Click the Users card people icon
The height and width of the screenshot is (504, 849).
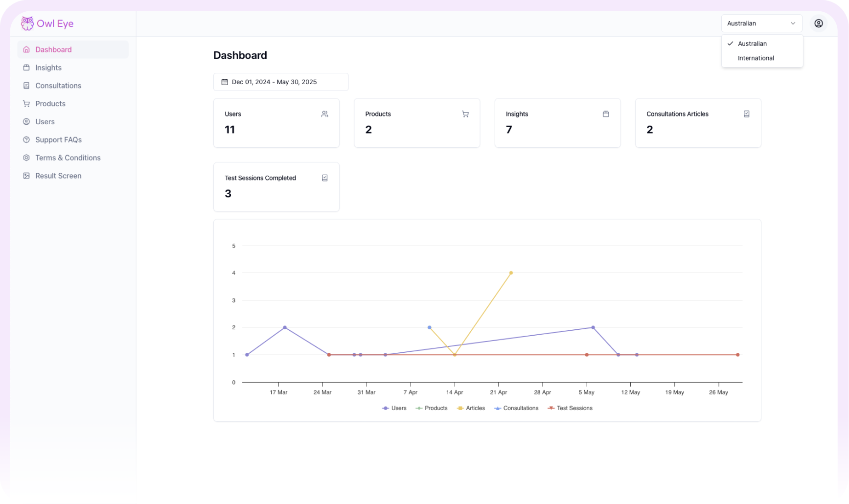pyautogui.click(x=324, y=114)
